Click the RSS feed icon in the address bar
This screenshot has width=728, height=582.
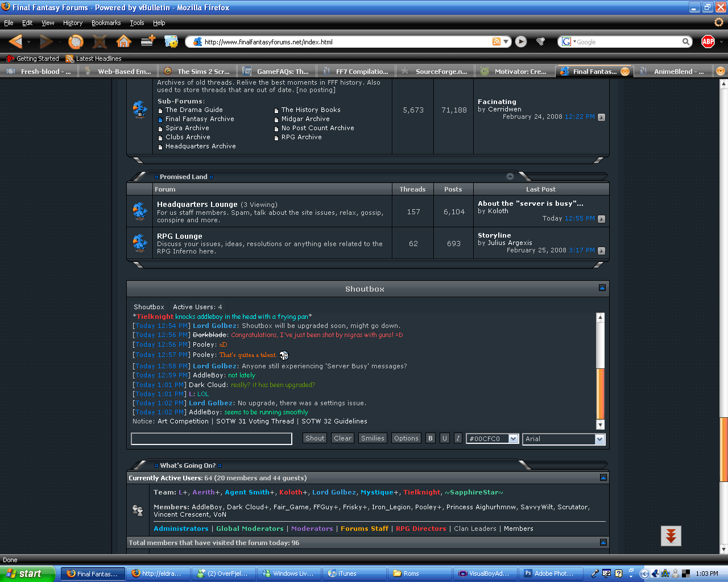click(x=496, y=41)
